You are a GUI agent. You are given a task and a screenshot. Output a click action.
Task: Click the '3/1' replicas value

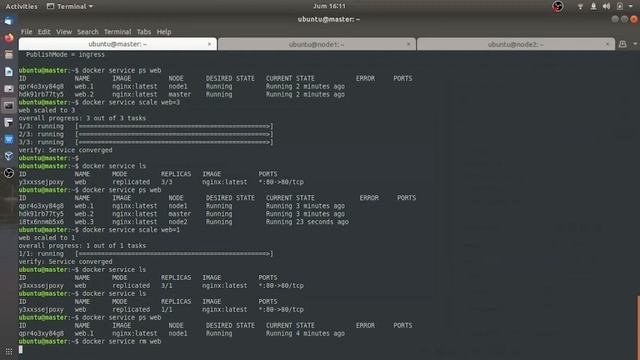point(167,286)
